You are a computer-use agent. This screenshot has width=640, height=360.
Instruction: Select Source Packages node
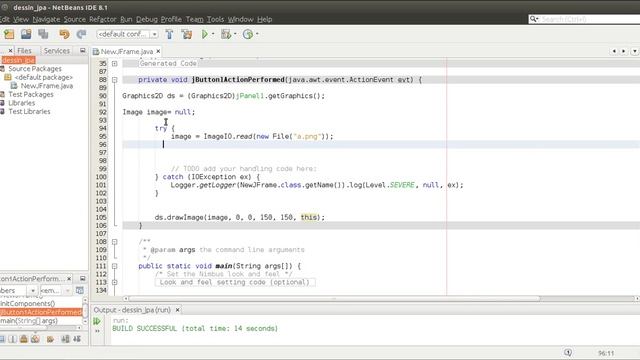tap(35, 69)
